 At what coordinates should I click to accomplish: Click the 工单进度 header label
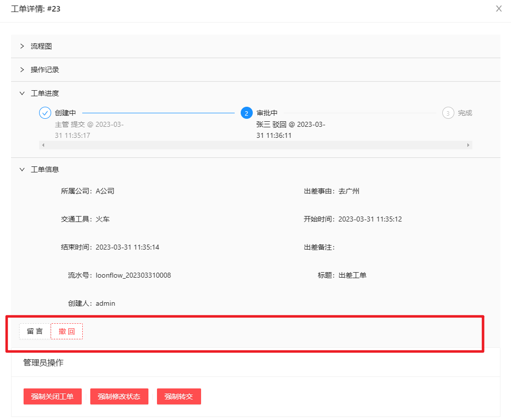[45, 93]
